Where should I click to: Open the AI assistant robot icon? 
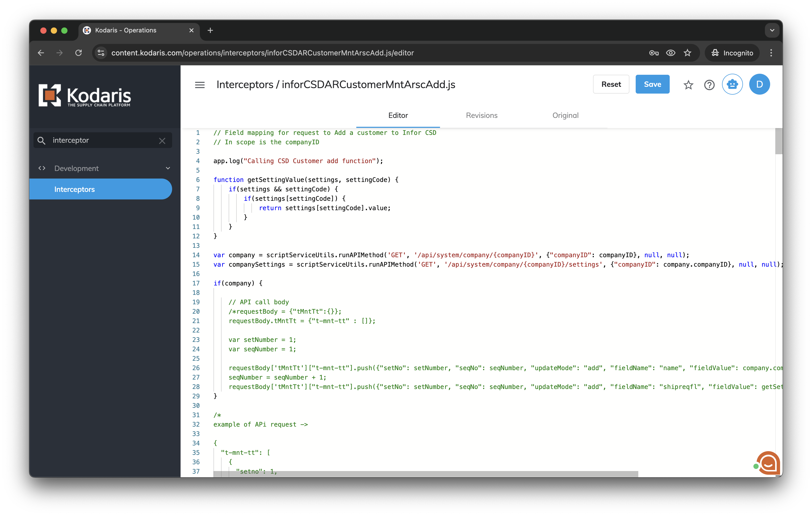[732, 84]
